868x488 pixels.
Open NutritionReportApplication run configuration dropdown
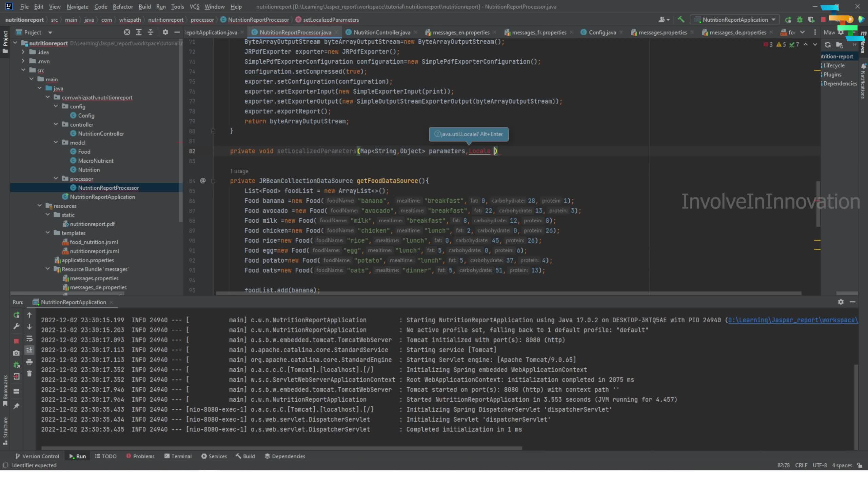click(x=734, y=20)
